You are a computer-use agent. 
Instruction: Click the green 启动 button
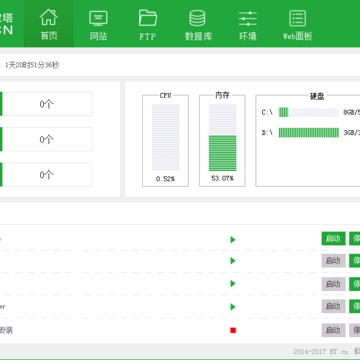pyautogui.click(x=333, y=239)
